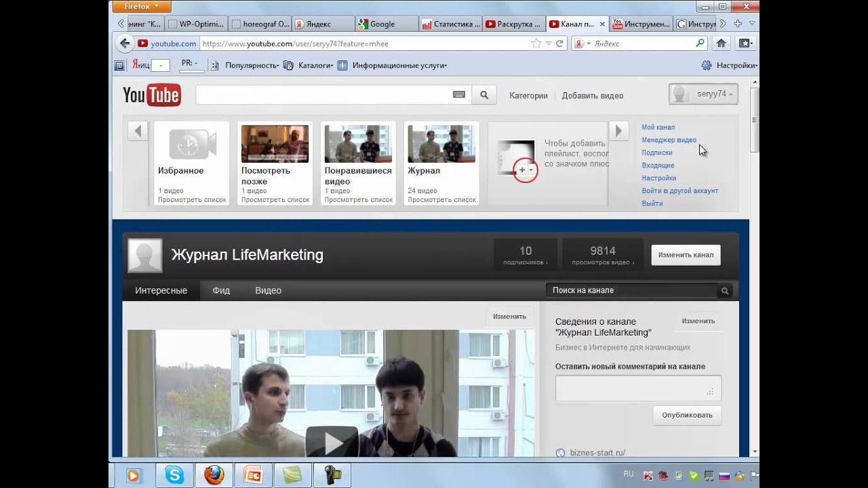Open Skype from the taskbar
868x488 pixels.
tap(174, 475)
